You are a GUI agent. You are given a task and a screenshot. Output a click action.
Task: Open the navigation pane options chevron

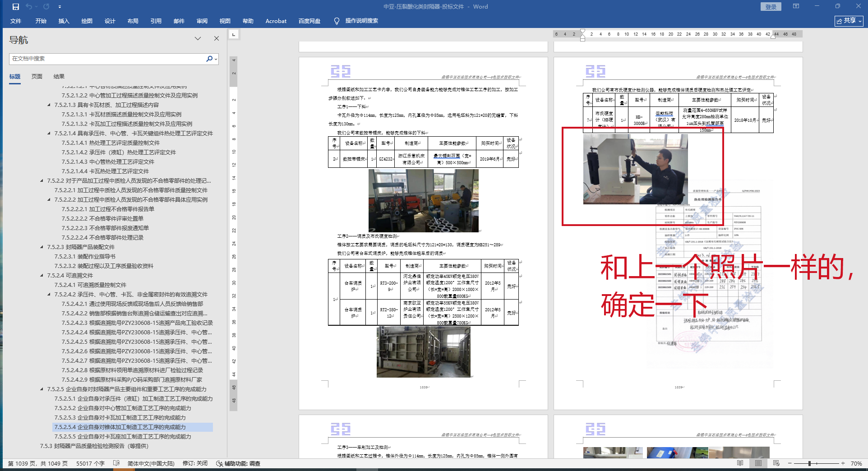click(198, 39)
